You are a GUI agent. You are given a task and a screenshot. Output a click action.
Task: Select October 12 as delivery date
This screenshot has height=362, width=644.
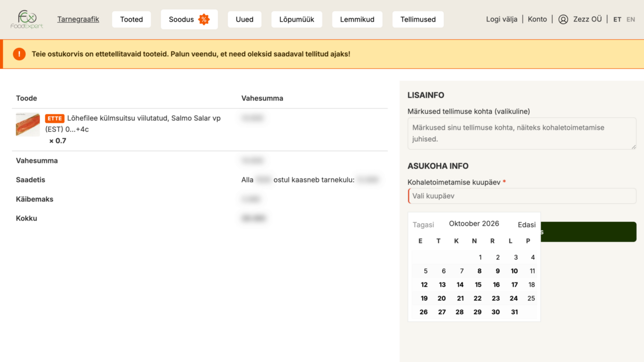[x=424, y=285]
